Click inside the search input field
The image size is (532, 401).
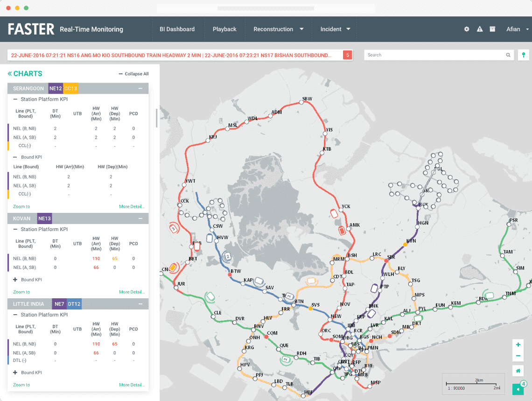pos(434,55)
